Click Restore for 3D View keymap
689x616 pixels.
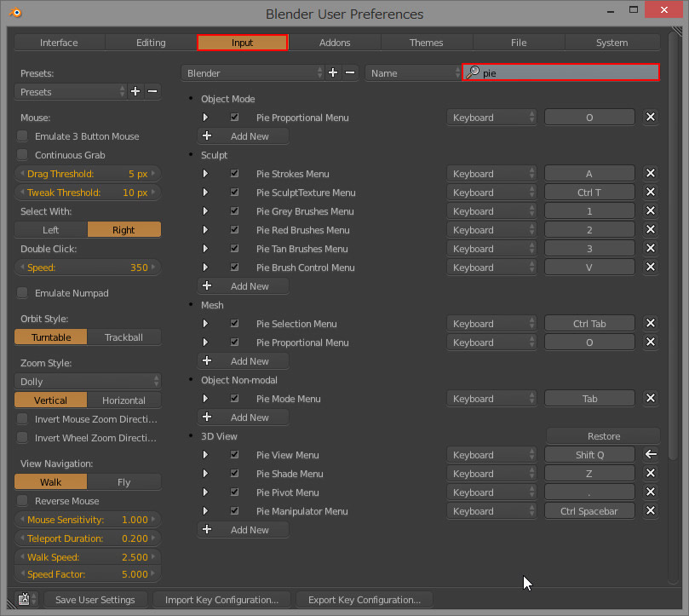(603, 436)
